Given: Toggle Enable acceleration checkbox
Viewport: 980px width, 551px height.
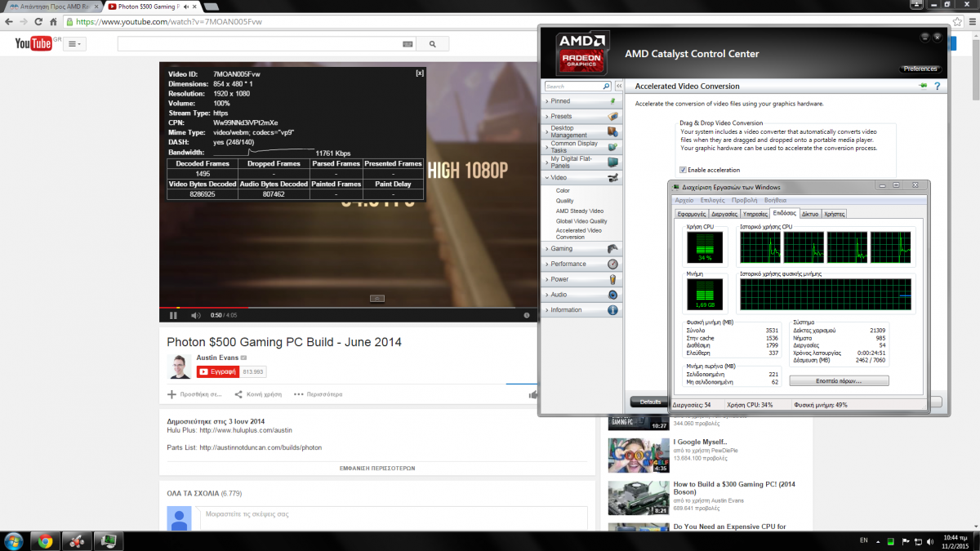Looking at the screenshot, I should 683,170.
